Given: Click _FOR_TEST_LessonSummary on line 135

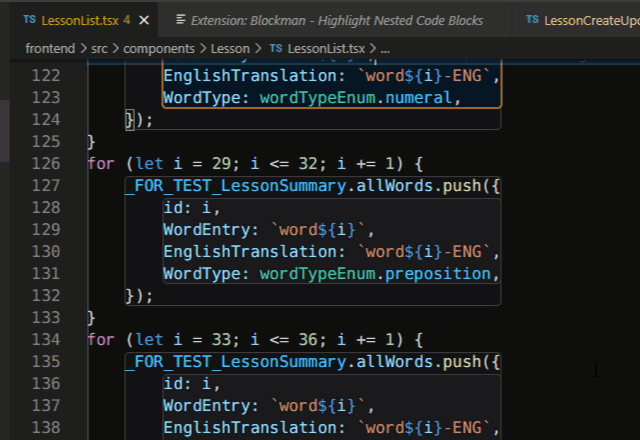Looking at the screenshot, I should click(x=236, y=362).
